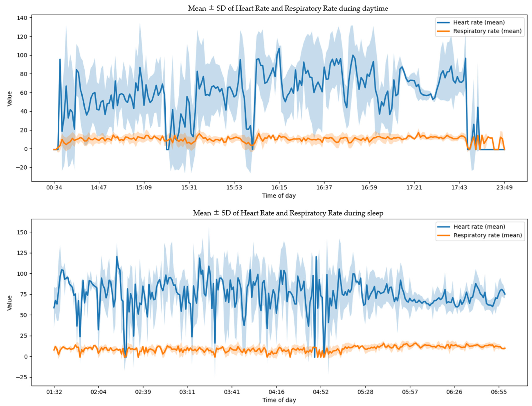532x406 pixels.
Task: Click the 'Value' y-axis label of sleep chart
Action: point(9,303)
